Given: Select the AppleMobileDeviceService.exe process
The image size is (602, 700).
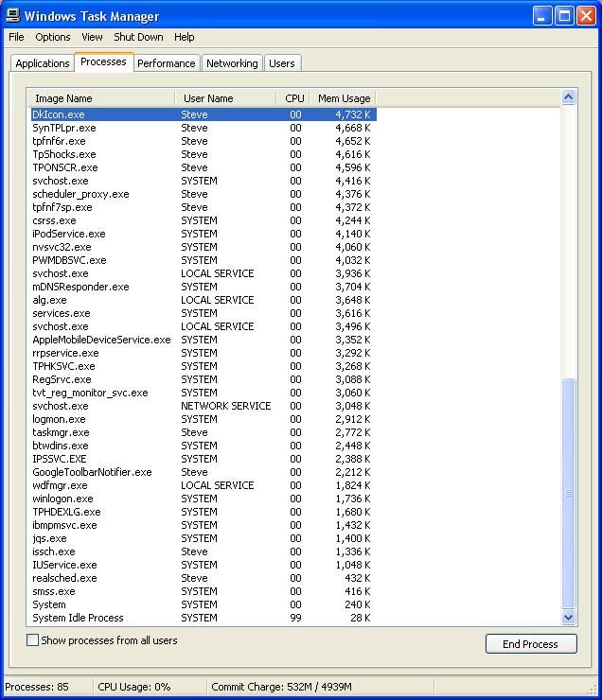Looking at the screenshot, I should click(204, 340).
